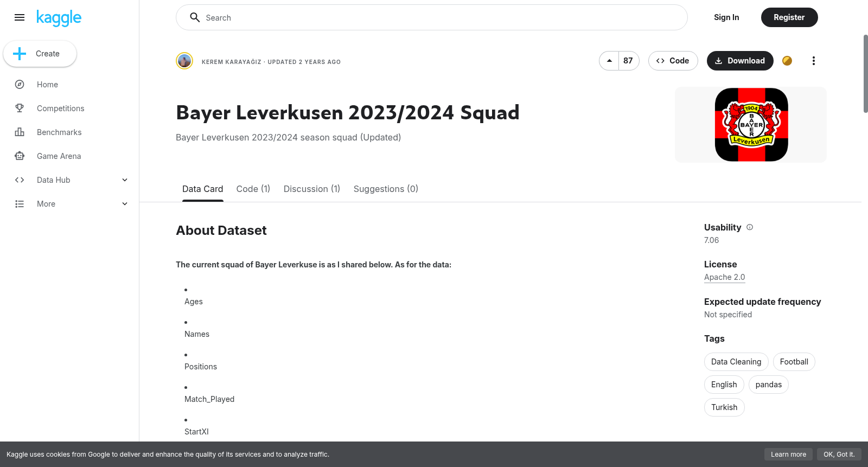Click the 'Not specified' update frequency text
The image size is (868, 467).
[728, 315]
